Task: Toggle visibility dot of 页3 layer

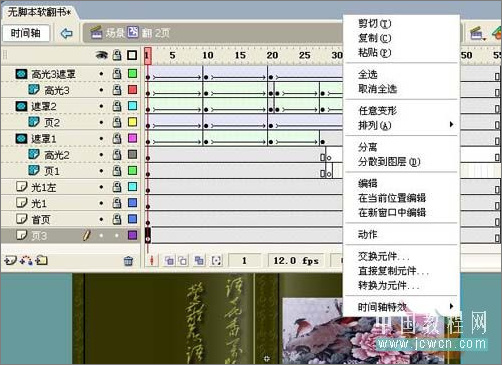Action: [101, 236]
